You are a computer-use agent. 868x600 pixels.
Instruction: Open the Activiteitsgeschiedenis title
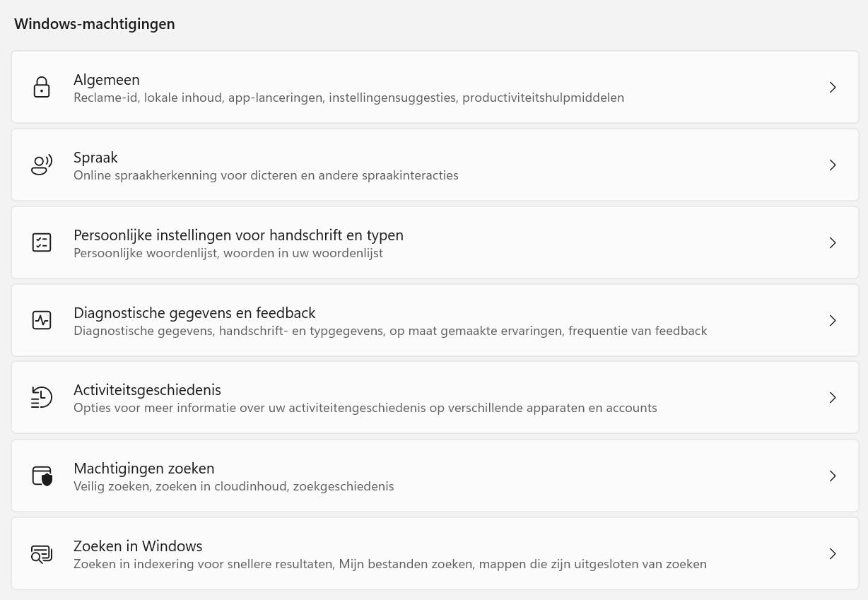[x=147, y=390]
